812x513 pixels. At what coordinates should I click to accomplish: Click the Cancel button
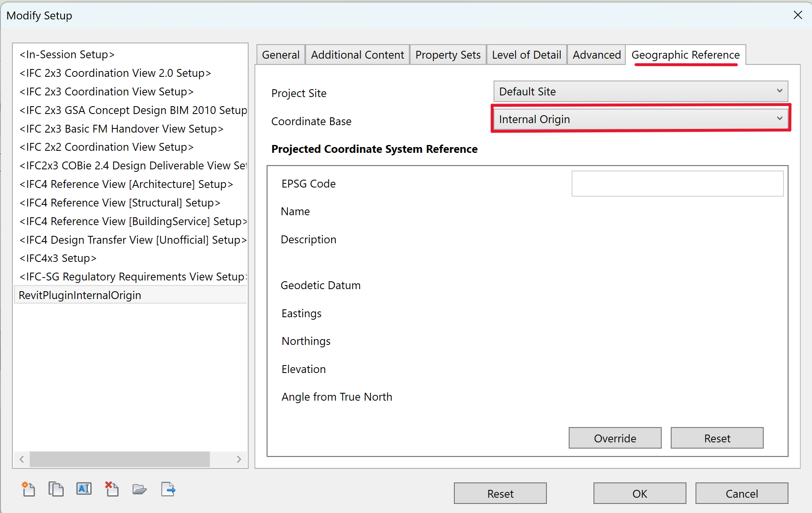[x=742, y=494]
